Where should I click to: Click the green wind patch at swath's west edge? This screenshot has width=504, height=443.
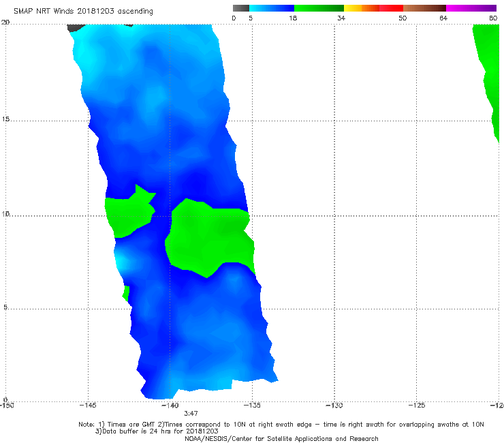click(x=130, y=214)
